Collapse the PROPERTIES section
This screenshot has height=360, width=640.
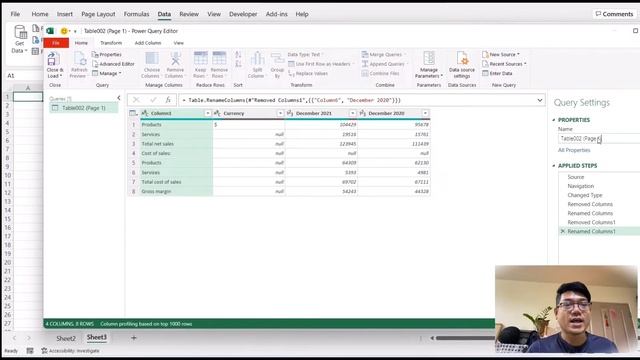(x=554, y=120)
